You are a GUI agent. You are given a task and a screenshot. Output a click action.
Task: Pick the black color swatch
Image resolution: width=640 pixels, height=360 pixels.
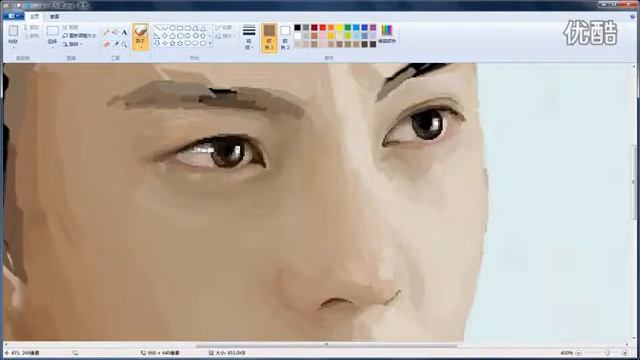pos(298,27)
